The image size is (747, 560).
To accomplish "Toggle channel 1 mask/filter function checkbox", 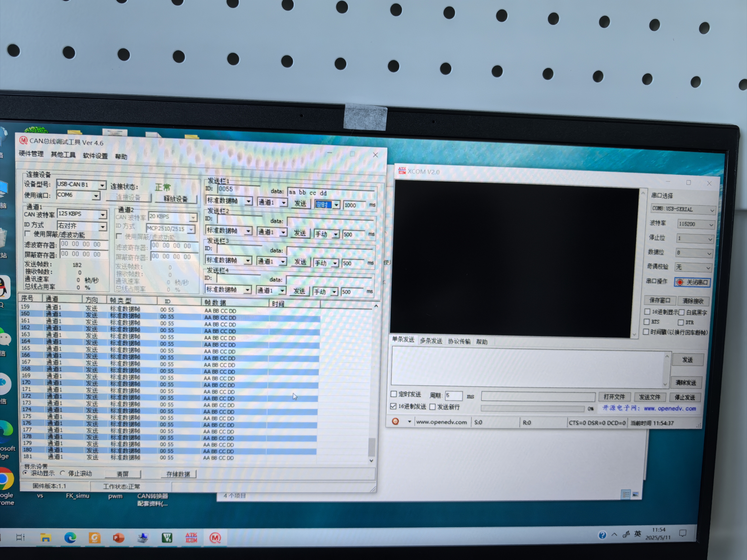I will point(27,234).
